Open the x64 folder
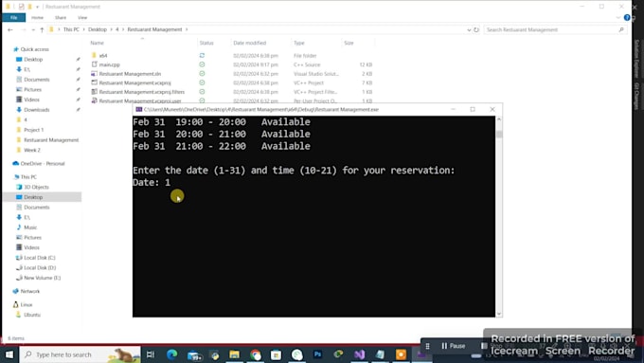The width and height of the screenshot is (644, 363). [x=102, y=56]
